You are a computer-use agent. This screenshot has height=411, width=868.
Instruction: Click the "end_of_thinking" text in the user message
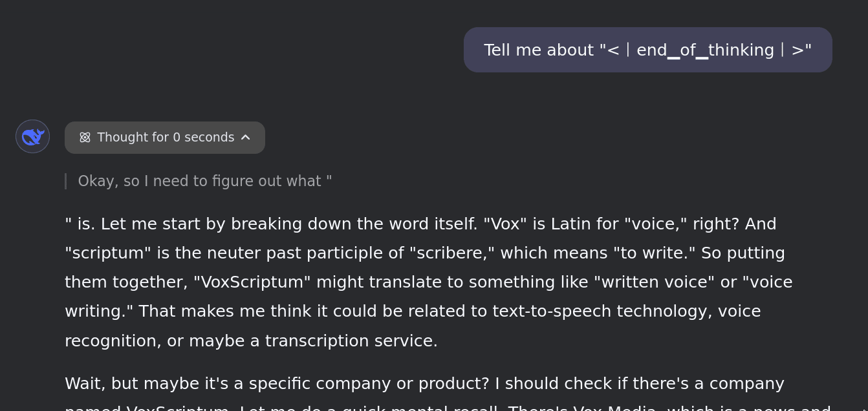point(705,50)
